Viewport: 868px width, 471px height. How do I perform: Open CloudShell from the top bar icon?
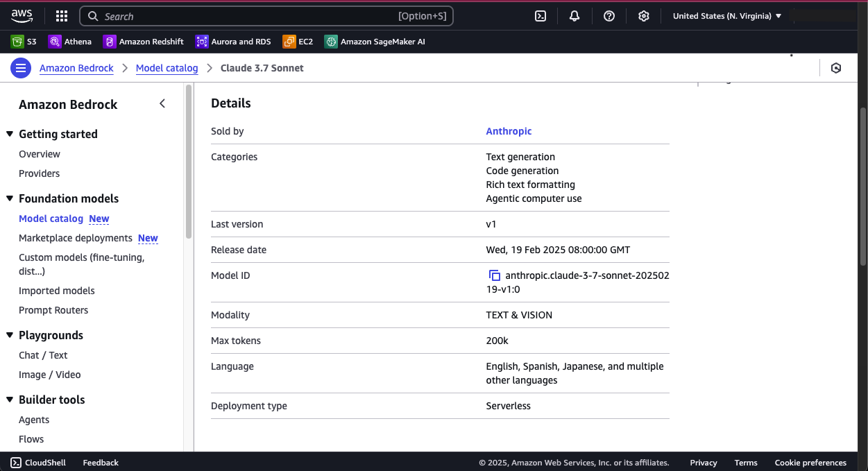click(541, 16)
